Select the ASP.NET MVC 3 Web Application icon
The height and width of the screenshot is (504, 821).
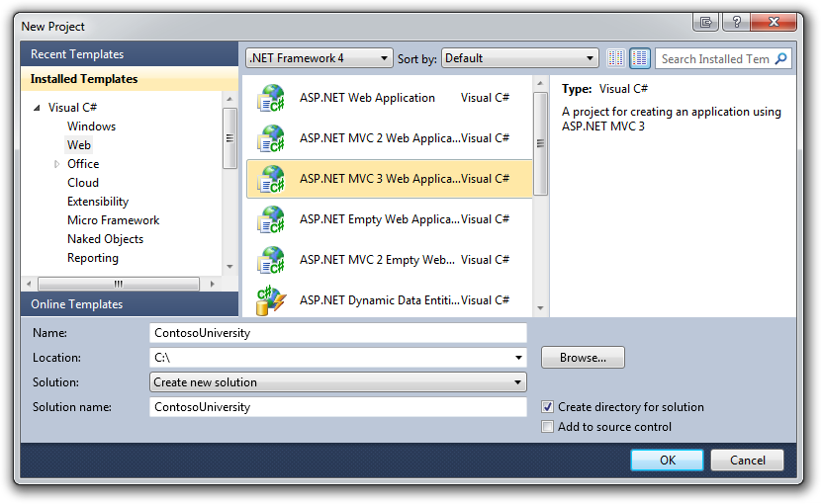coord(270,179)
